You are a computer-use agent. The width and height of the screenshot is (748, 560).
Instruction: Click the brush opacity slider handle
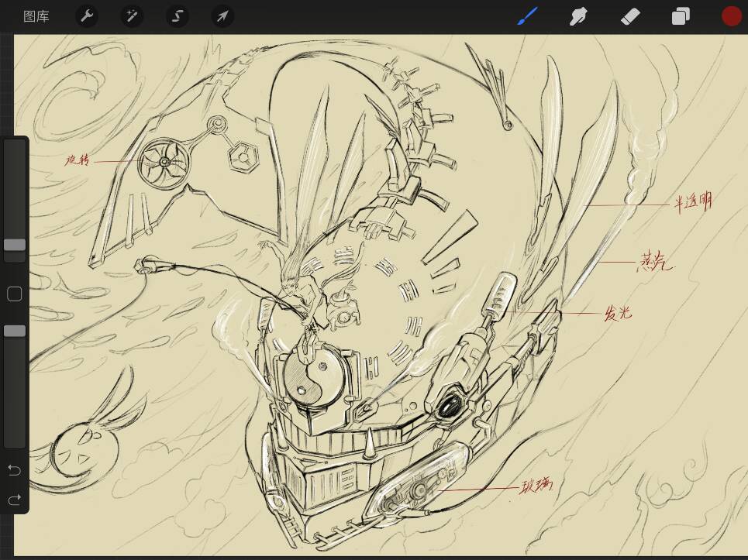[15, 332]
